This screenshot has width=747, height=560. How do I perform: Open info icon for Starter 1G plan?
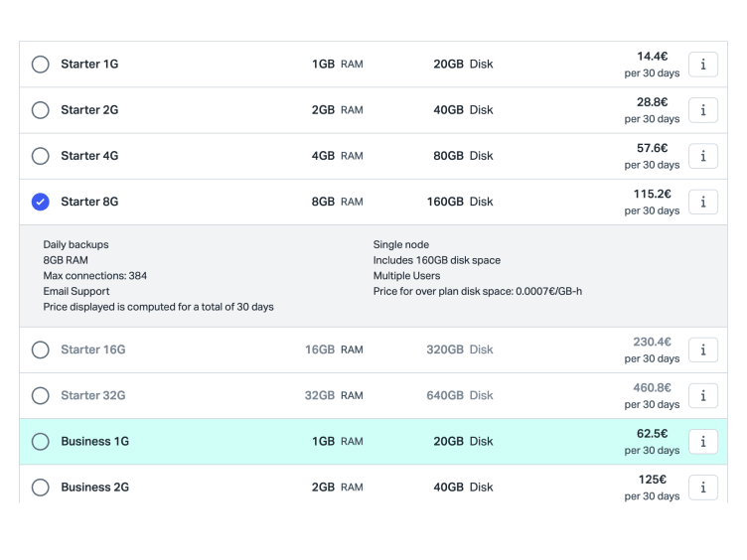click(702, 65)
